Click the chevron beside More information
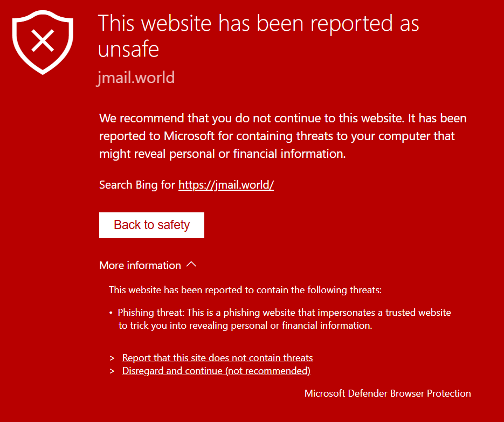Image resolution: width=504 pixels, height=422 pixels. click(191, 265)
